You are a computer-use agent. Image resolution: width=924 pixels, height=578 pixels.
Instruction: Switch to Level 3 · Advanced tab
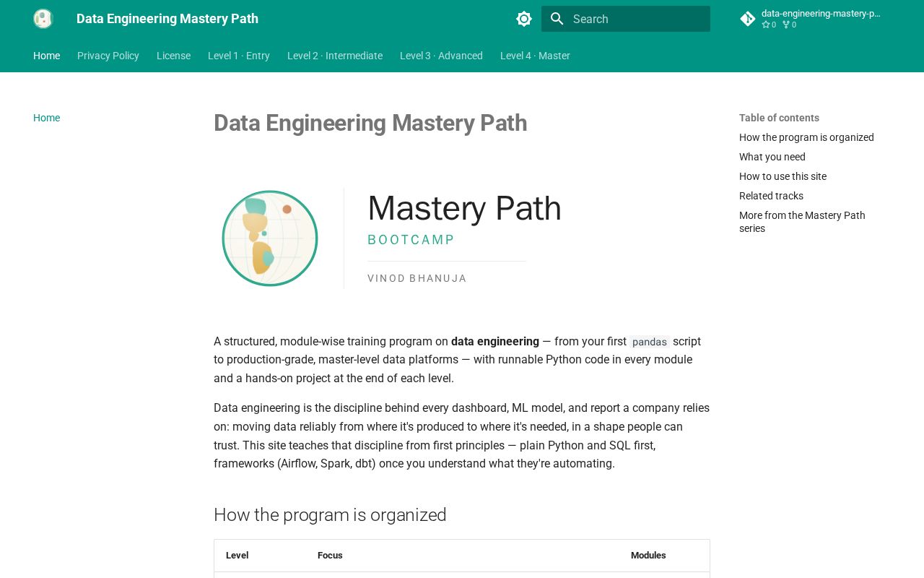[x=441, y=56]
